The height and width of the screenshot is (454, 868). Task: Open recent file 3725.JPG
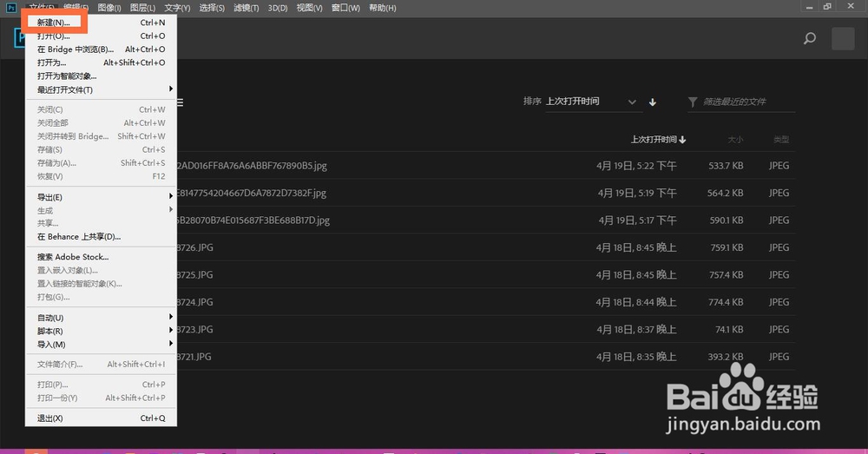point(194,274)
